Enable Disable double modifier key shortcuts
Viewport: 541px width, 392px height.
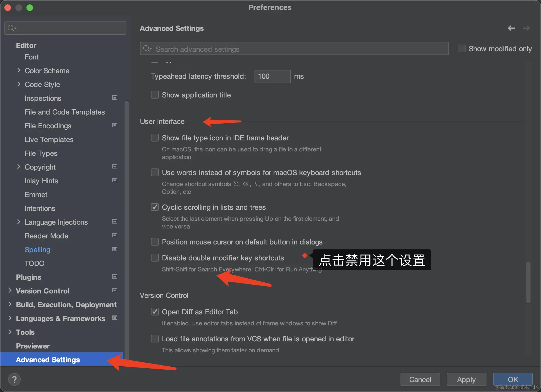[155, 258]
